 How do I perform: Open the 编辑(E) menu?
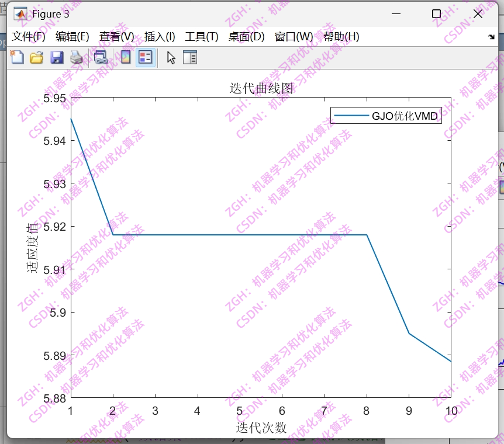coord(72,37)
